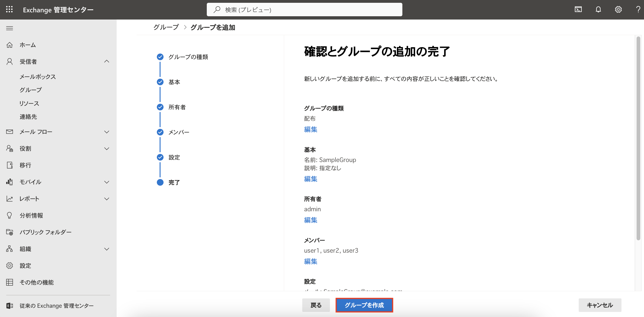Screen dimensions: 644x317
Task: Toggle the hamburger navigation menu icon
Action: click(10, 28)
